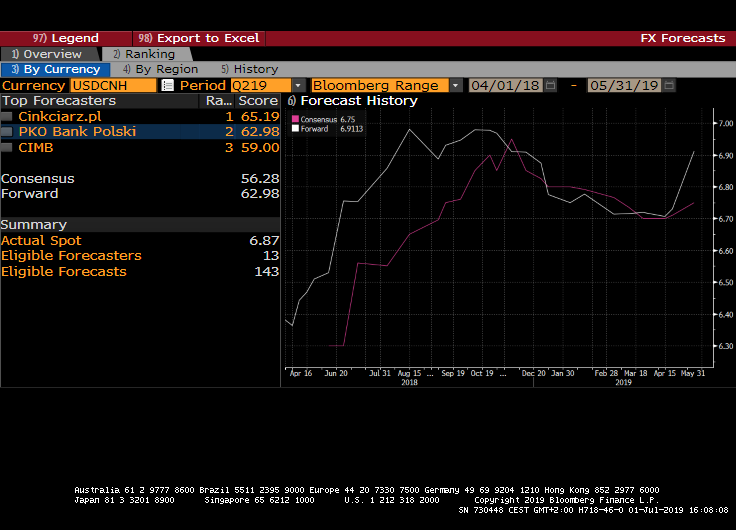Select the By Region view
The image size is (736, 530).
click(160, 69)
